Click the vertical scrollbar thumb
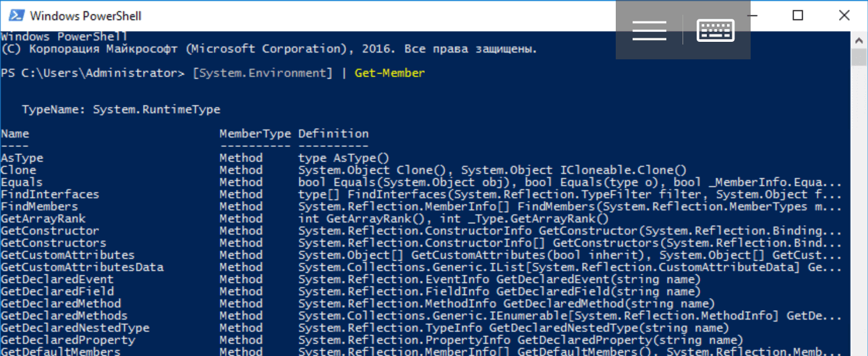Viewport: 868px width, 356px height. 859,57
